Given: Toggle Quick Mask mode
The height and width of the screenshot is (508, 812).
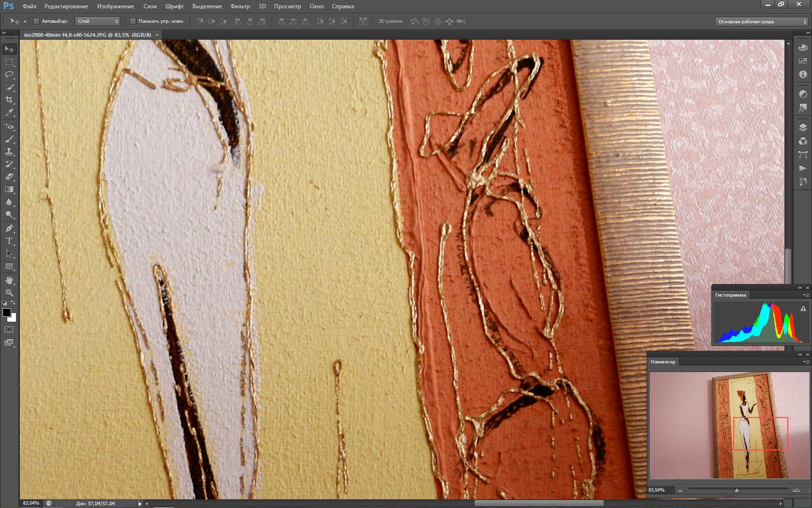Looking at the screenshot, I should pos(9,329).
